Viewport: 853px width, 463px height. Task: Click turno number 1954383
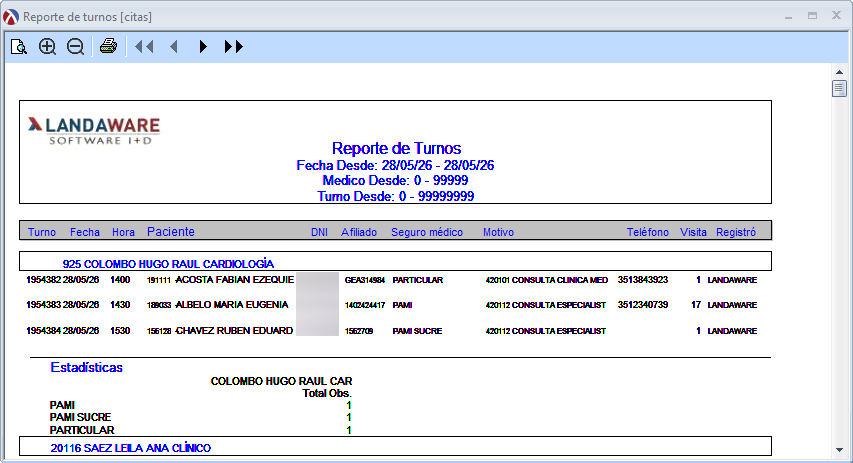(x=44, y=305)
